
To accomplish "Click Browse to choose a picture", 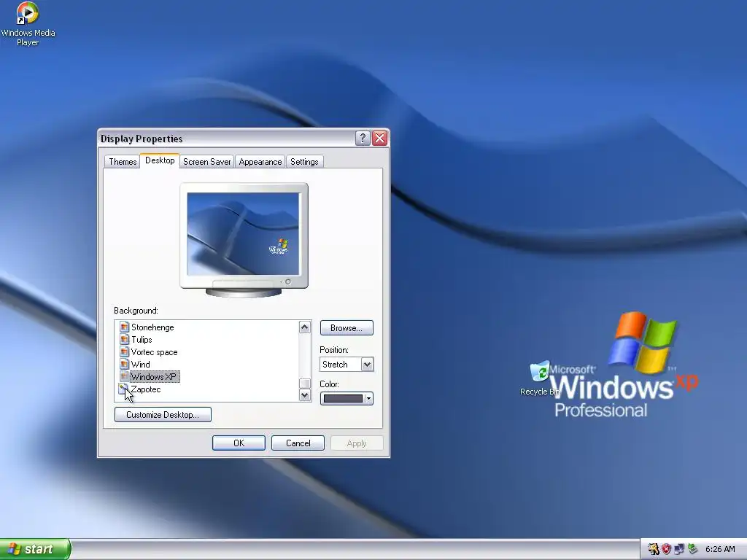I will [347, 328].
